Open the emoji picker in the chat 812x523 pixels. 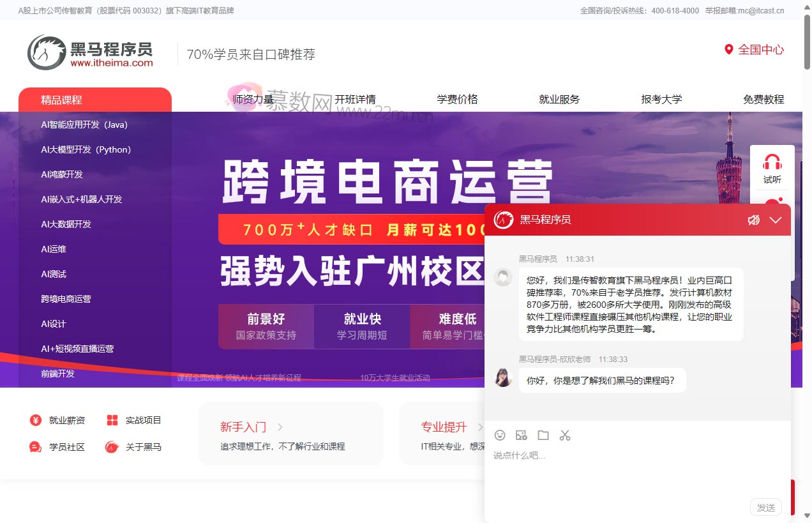pos(500,435)
